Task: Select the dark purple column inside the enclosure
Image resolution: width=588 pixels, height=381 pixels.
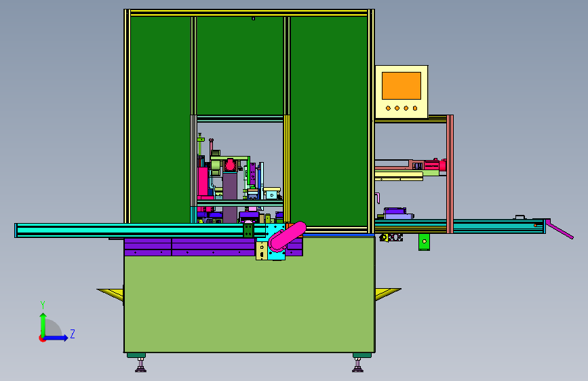Action: [230, 197]
